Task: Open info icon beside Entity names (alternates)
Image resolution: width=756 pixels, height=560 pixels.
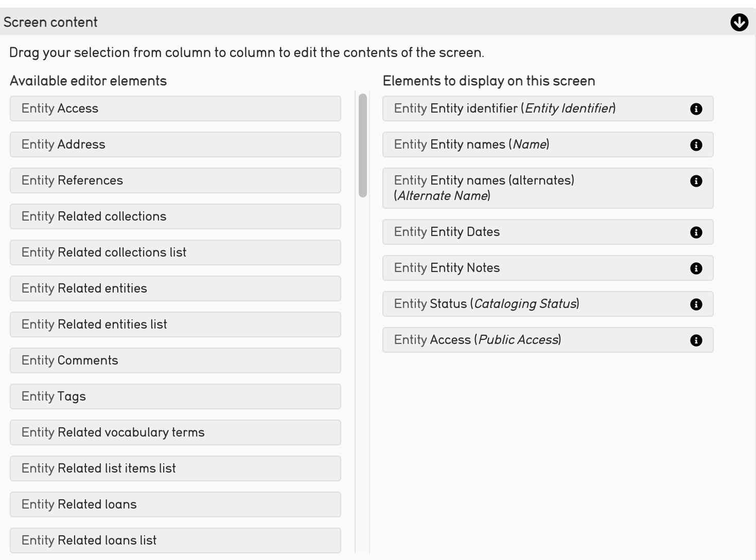Action: click(696, 181)
